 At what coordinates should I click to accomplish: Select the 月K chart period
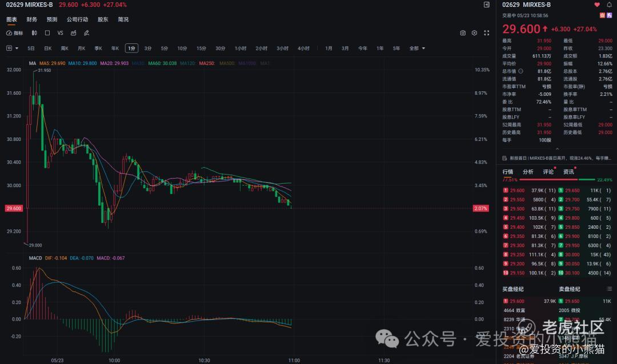coord(82,48)
